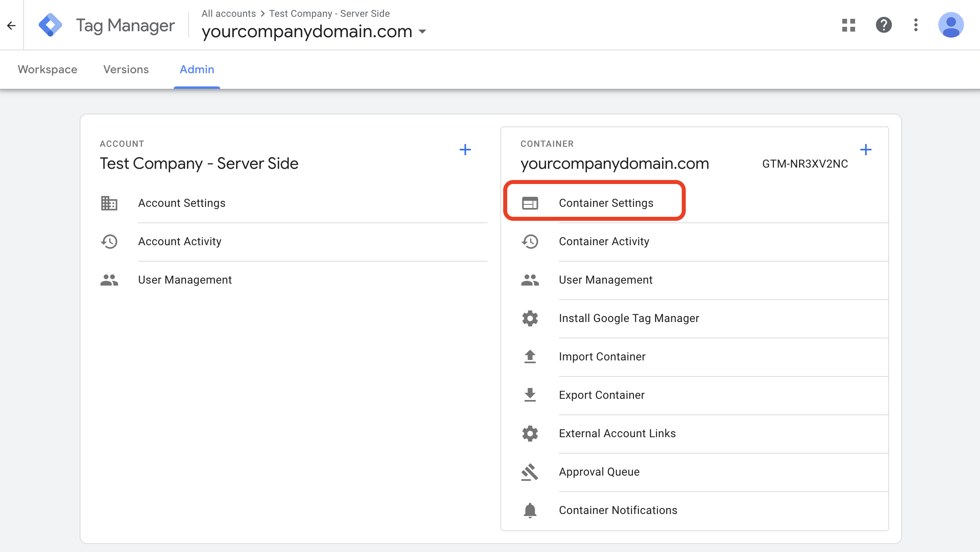Viewport: 980px width, 552px height.
Task: Click the Approval Queue option
Action: [598, 471]
